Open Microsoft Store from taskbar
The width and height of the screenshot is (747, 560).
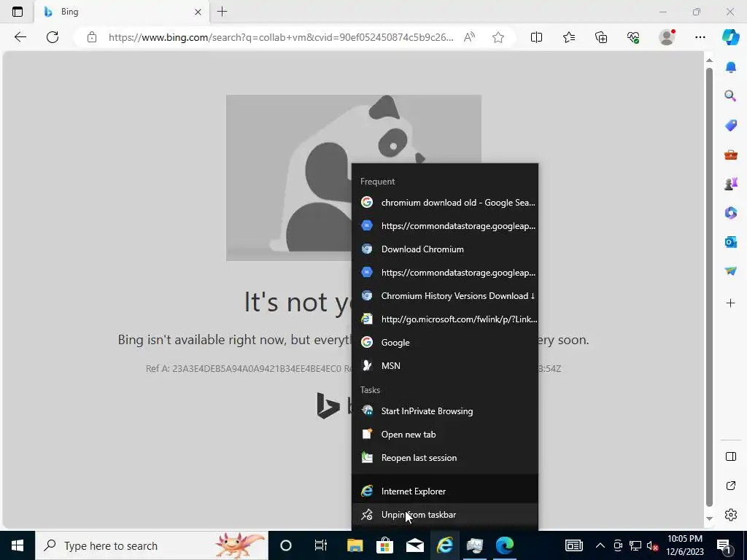[385, 545]
